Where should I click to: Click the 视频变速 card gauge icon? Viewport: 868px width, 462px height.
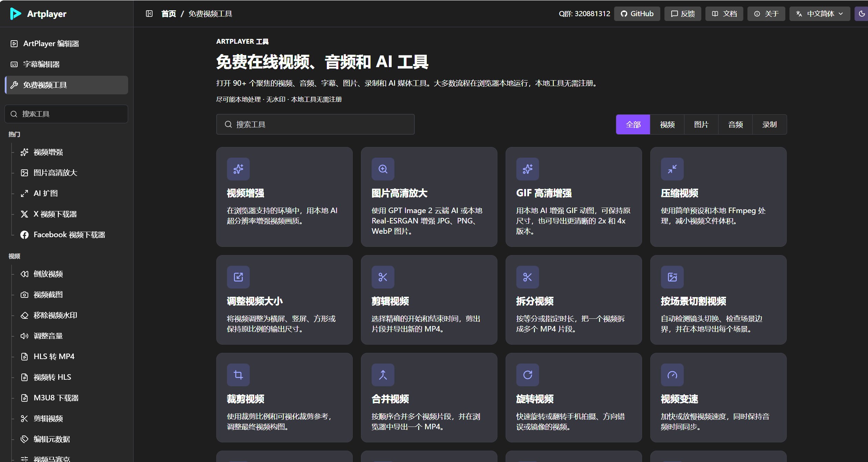click(672, 375)
